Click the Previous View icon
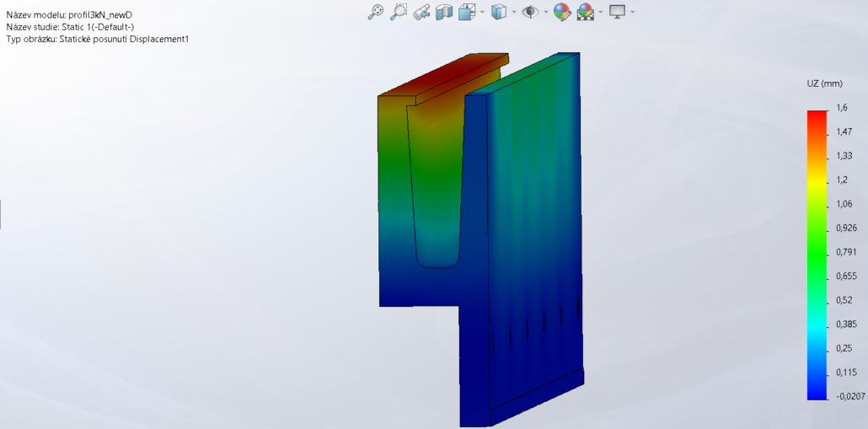This screenshot has height=429, width=868. point(423,12)
